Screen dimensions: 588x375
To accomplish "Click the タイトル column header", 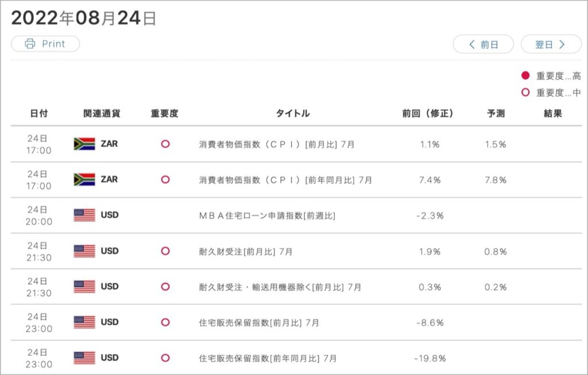I will click(x=293, y=113).
